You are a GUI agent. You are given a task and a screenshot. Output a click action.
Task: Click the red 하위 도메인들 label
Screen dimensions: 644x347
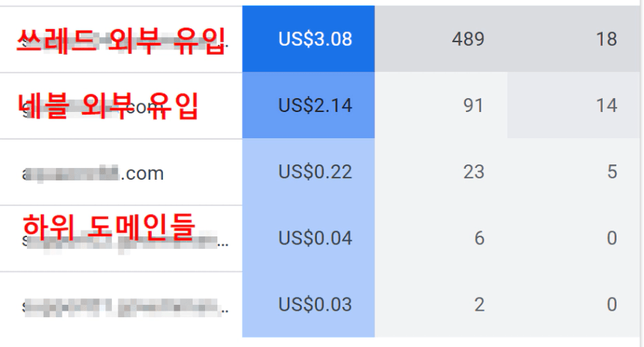click(x=109, y=226)
